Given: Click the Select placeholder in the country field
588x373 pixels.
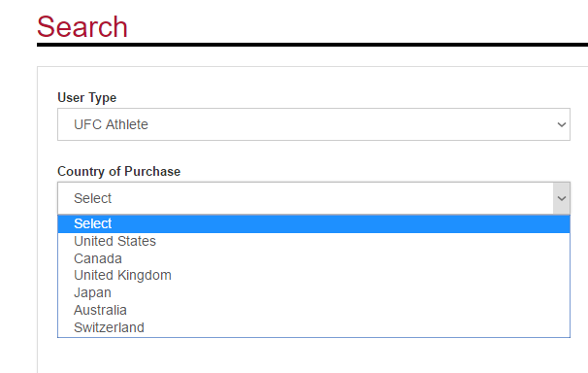Looking at the screenshot, I should click(92, 198).
